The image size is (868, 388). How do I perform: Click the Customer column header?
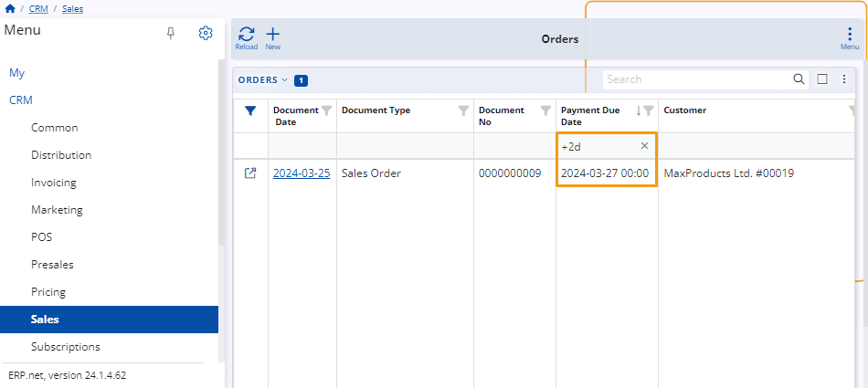point(685,110)
